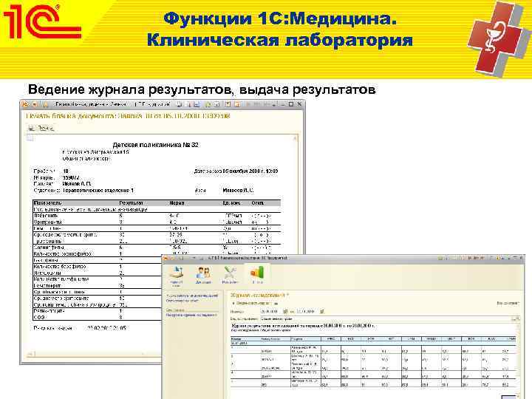Image resolution: width=532 pixels, height=399 pixels.
Task: Open 'Журнал результатов исследований' link in left panel
Action: [x=191, y=296]
